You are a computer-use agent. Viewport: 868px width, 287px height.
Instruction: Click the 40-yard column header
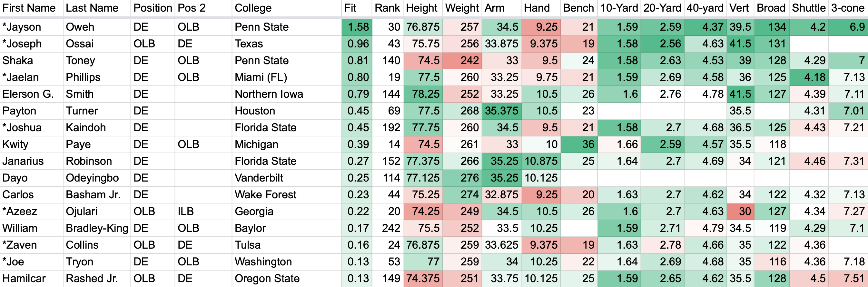[705, 8]
